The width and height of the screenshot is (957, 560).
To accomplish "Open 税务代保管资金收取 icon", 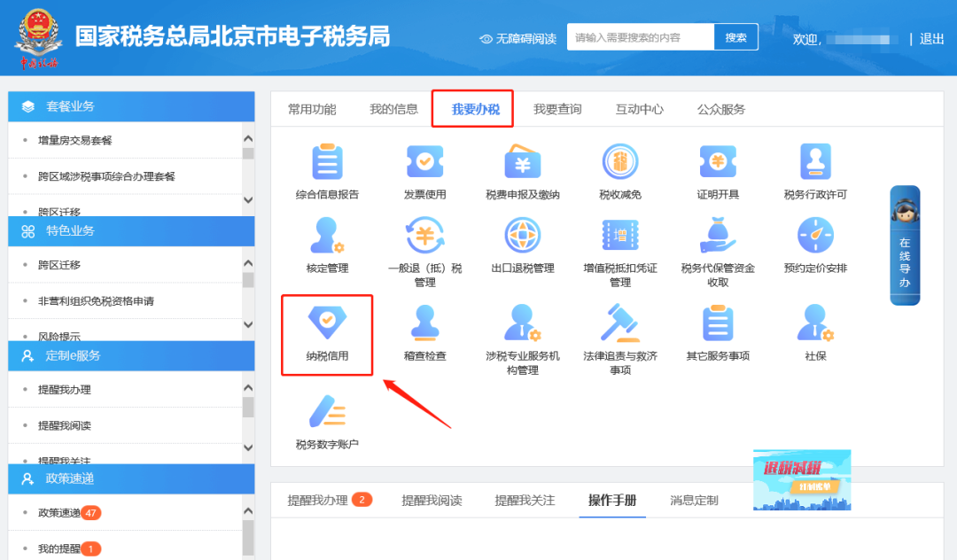I will pos(718,236).
